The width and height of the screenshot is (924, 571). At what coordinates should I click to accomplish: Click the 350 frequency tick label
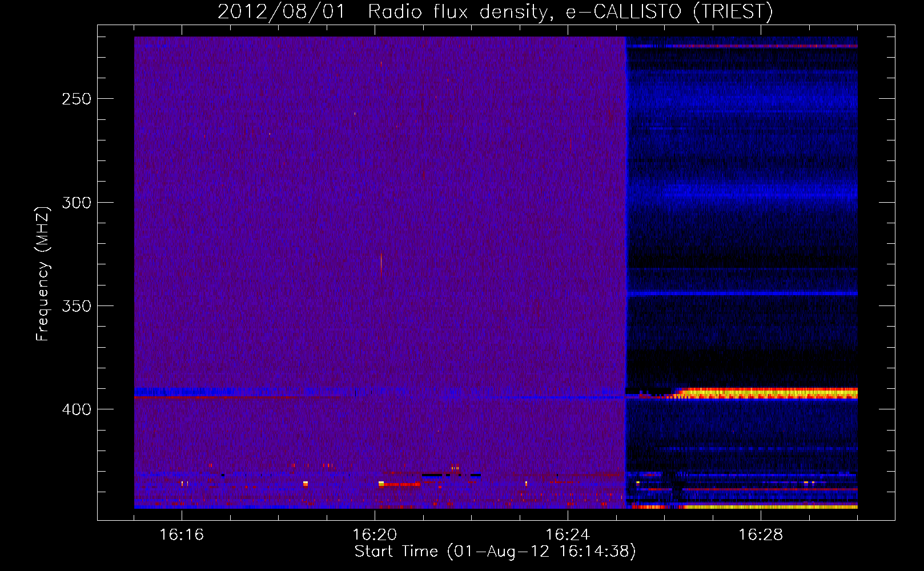77,306
